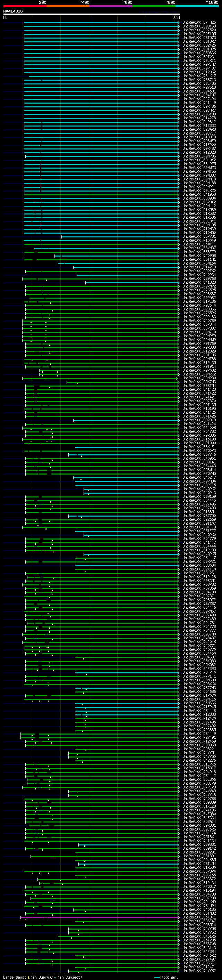Select hit label UniRef100_C0L2S1

click(x=199, y=573)
